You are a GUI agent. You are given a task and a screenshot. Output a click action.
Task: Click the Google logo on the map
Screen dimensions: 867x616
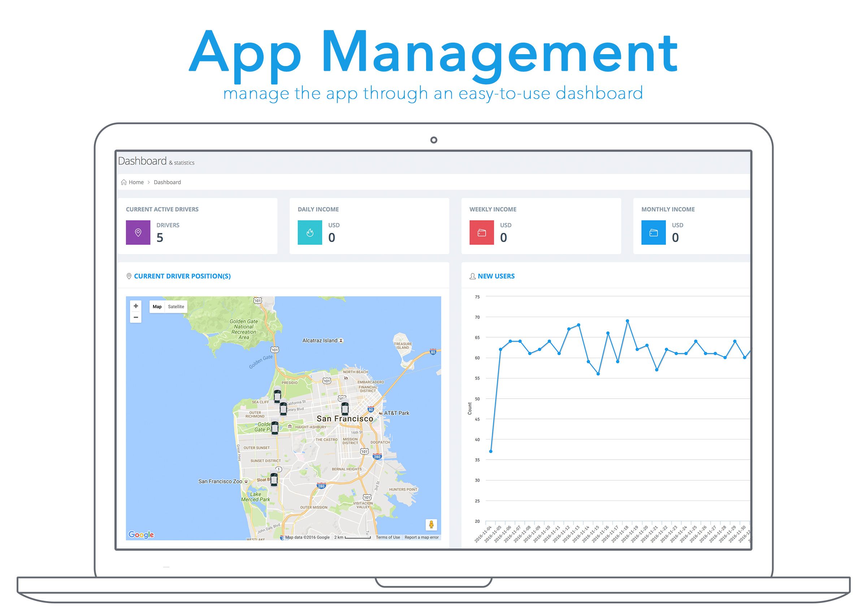141,534
